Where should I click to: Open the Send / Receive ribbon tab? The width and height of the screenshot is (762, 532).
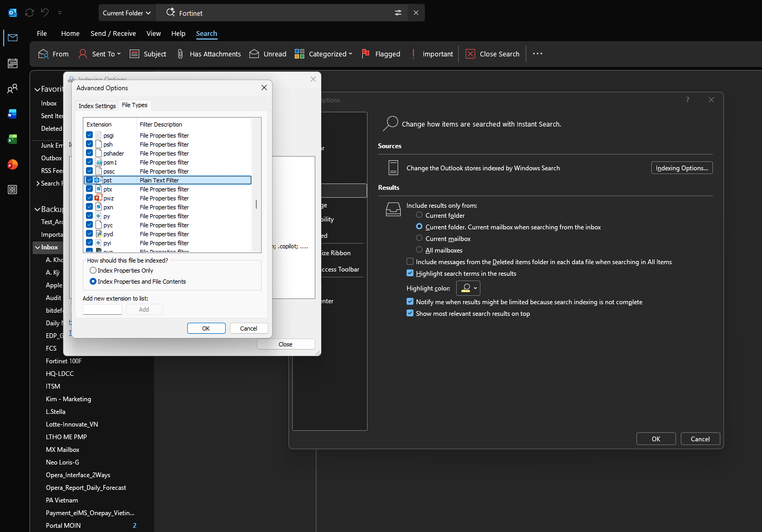click(x=113, y=33)
